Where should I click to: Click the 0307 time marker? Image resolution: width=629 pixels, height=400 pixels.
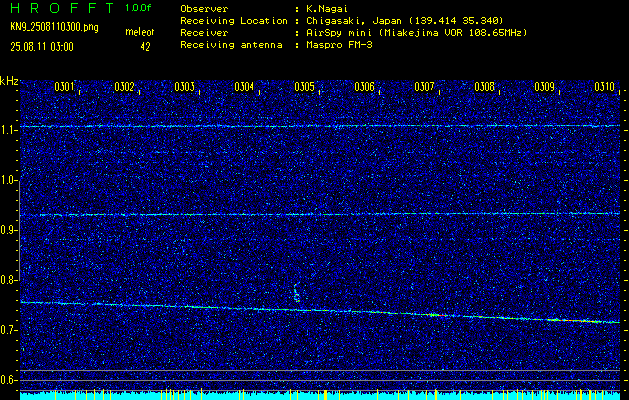point(424,87)
